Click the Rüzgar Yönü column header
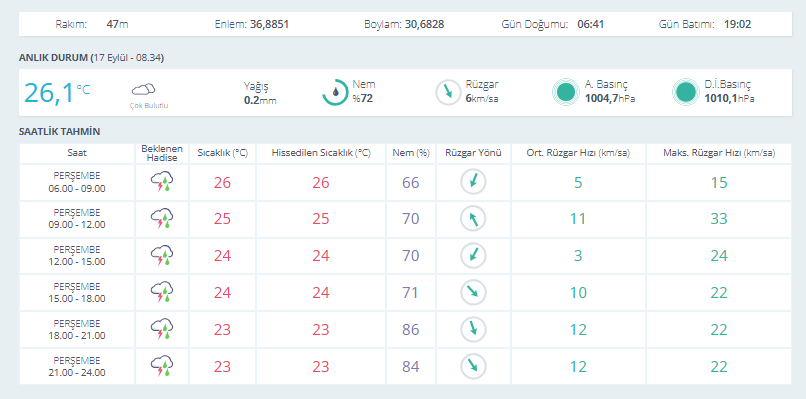This screenshot has height=399, width=806. click(x=473, y=153)
